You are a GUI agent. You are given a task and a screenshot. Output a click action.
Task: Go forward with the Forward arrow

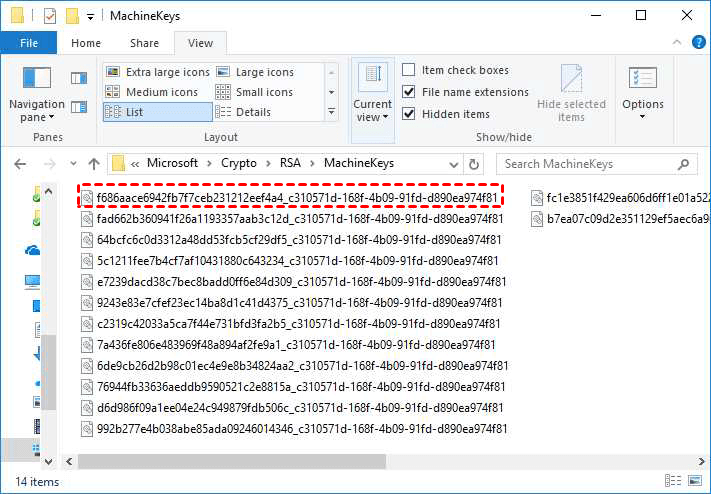pos(49,164)
